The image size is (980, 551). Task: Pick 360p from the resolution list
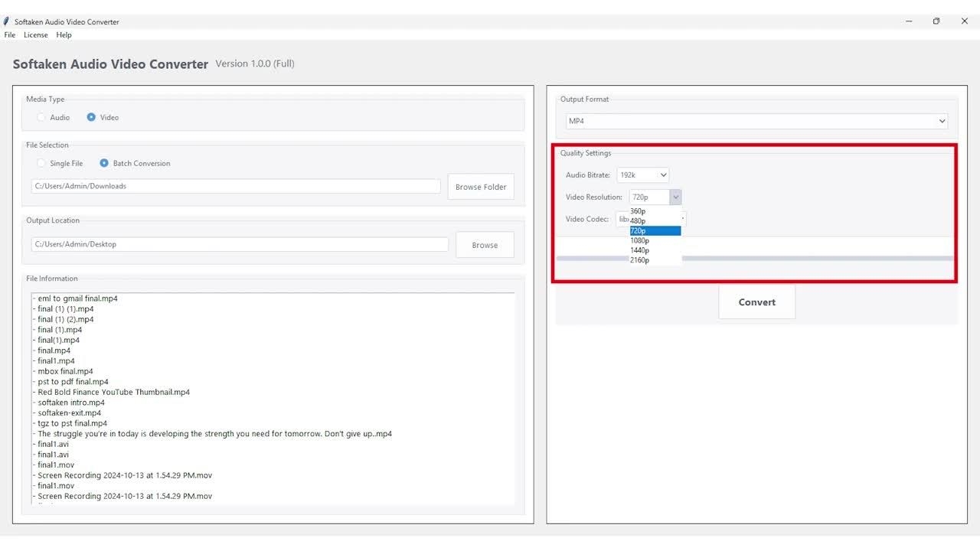(x=655, y=211)
